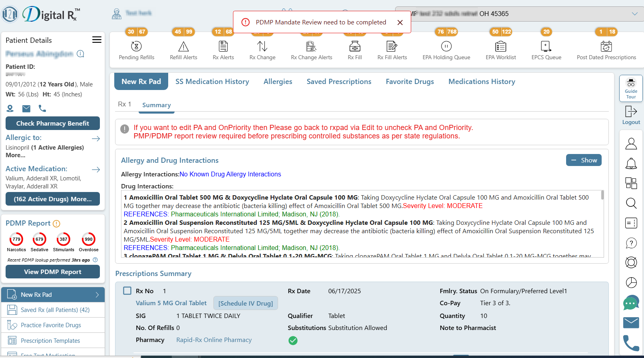644x358 pixels.
Task: Open user profile icon in right sidebar
Action: point(631,144)
